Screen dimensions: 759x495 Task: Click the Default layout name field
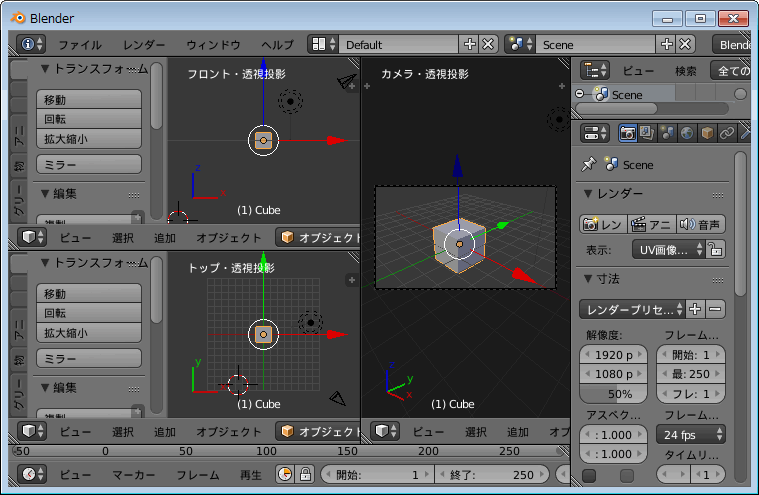tap(399, 45)
